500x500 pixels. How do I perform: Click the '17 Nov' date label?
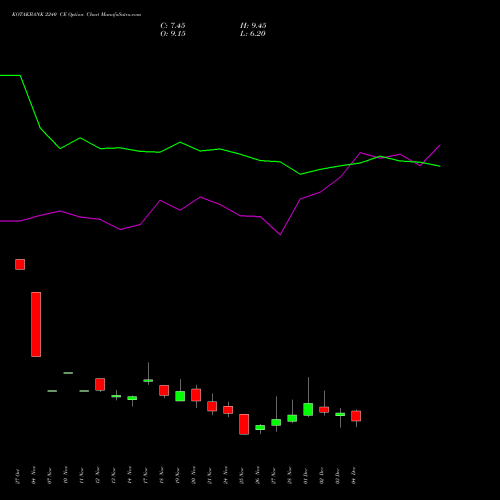point(146,475)
